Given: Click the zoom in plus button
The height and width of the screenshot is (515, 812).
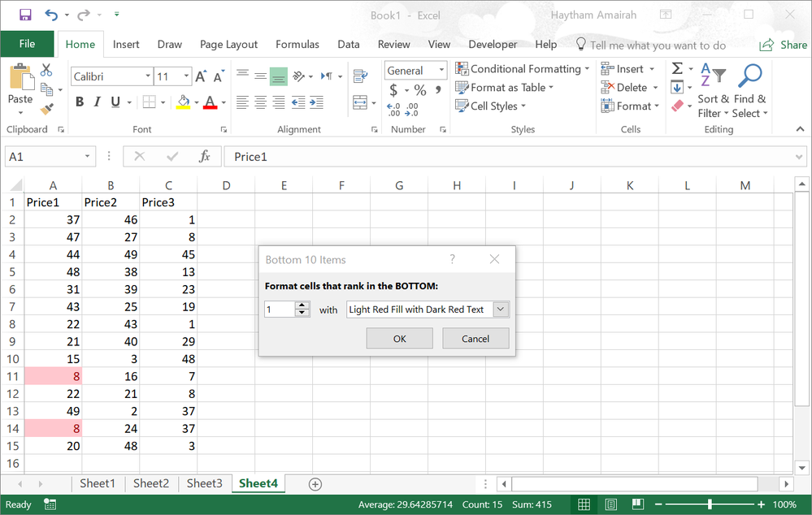Looking at the screenshot, I should [761, 504].
